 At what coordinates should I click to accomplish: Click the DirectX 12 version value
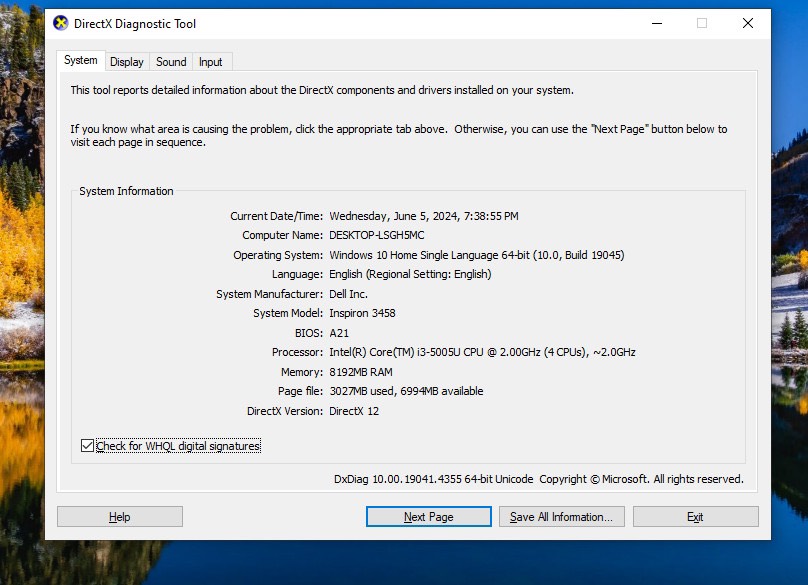click(x=354, y=411)
